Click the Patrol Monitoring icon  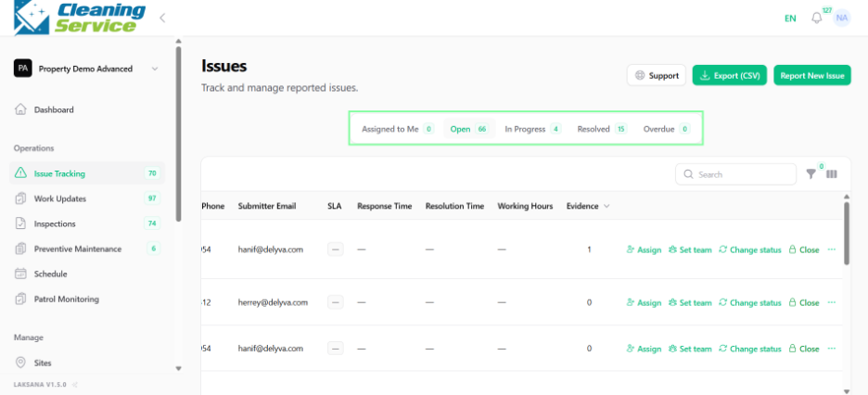click(20, 299)
